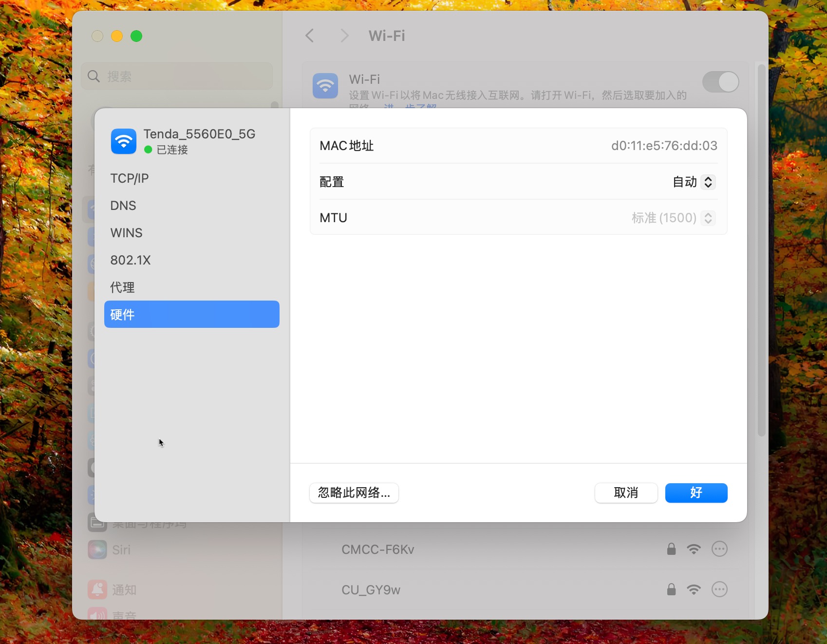Viewport: 827px width, 644px height.
Task: Click the 搜索 search field
Action: [177, 76]
